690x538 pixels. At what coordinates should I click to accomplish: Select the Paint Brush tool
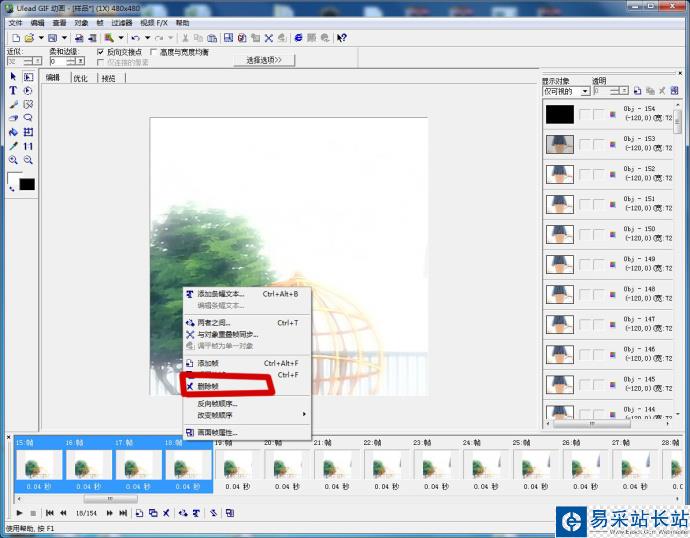coord(13,104)
